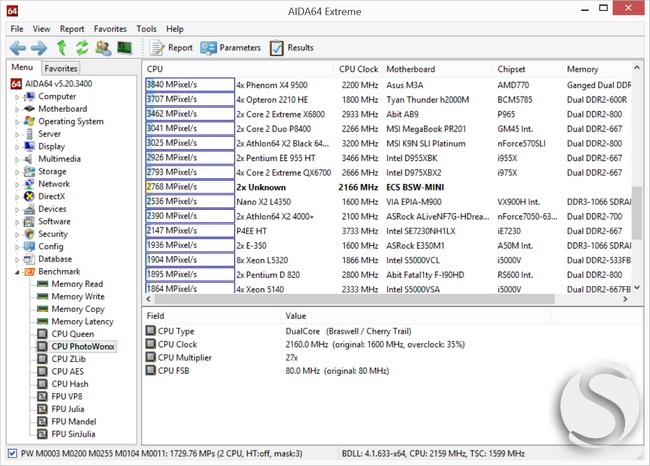Select Memory Copy benchmark
This screenshot has height=466, width=650.
(x=78, y=309)
